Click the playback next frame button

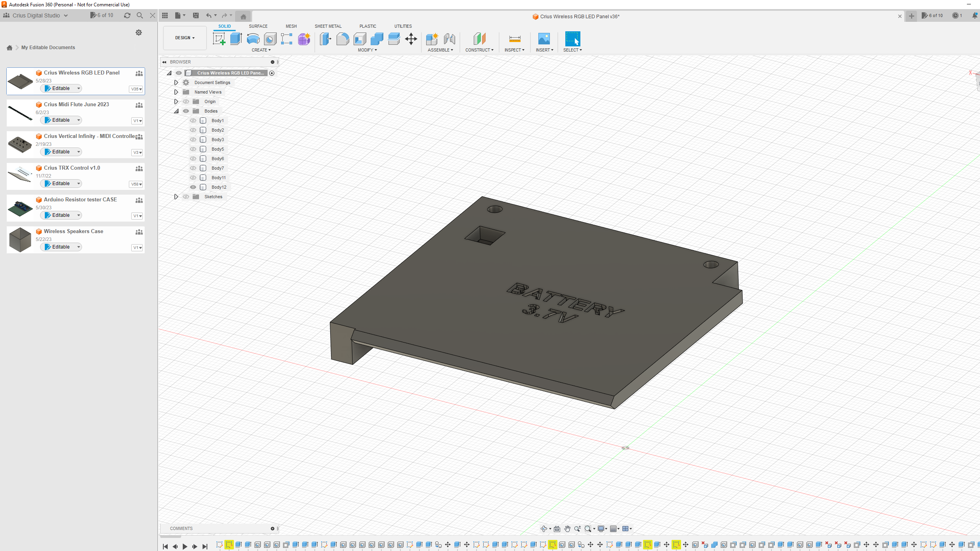coord(195,545)
